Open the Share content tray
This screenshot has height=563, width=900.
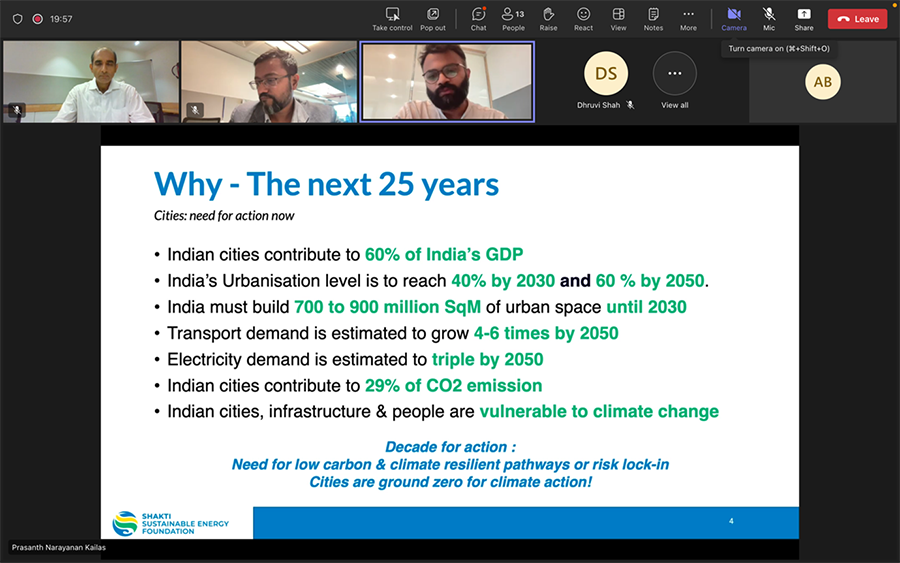click(804, 19)
